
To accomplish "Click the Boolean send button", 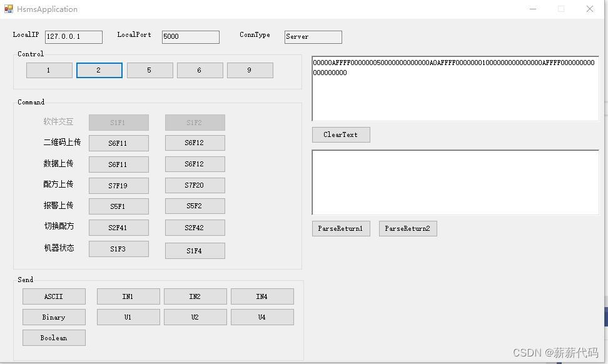I will [x=54, y=338].
